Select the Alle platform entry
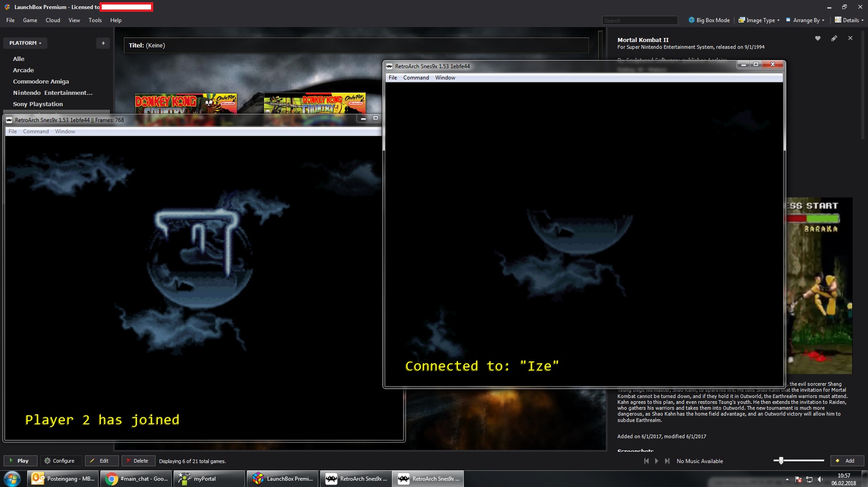Viewport: 868px width, 487px height. click(x=19, y=59)
